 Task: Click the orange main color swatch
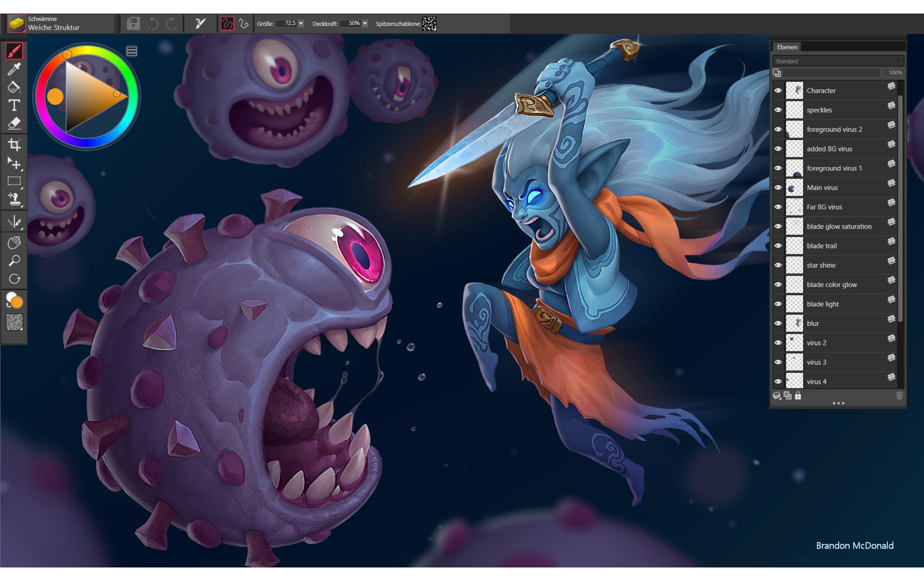tap(17, 303)
